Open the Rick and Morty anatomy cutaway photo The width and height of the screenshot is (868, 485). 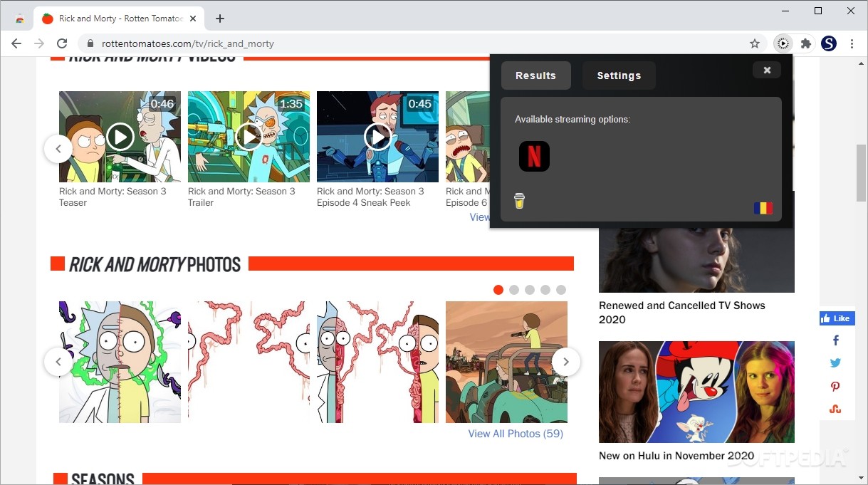point(377,362)
